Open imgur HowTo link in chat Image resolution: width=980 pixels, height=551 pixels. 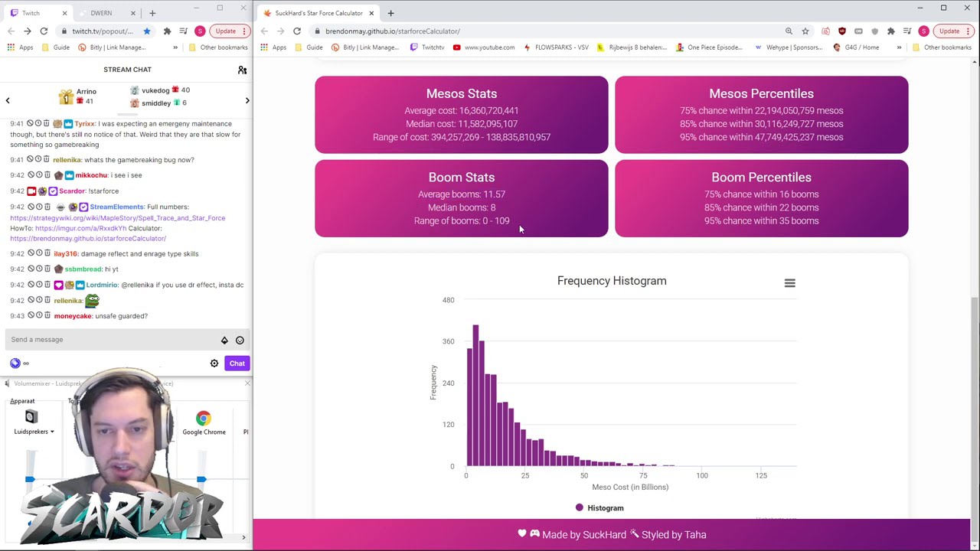click(x=80, y=228)
